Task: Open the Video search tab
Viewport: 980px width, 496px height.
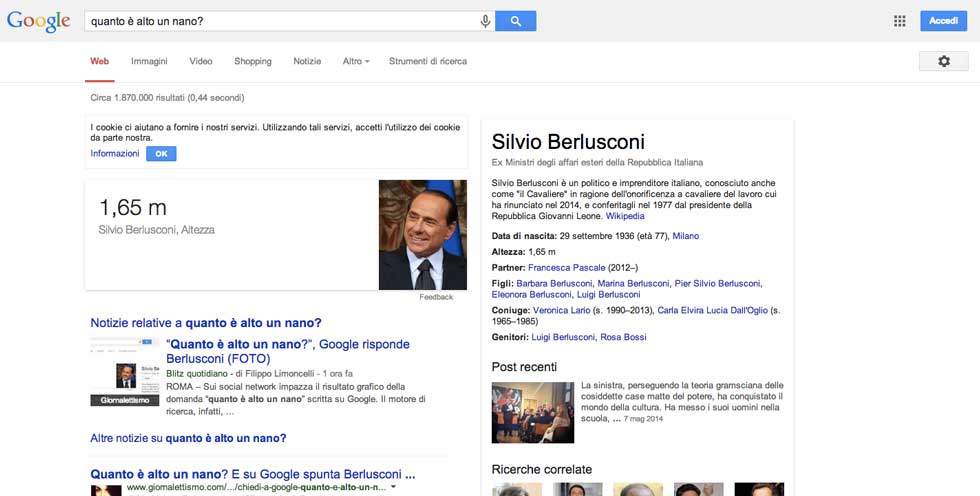Action: pyautogui.click(x=201, y=61)
